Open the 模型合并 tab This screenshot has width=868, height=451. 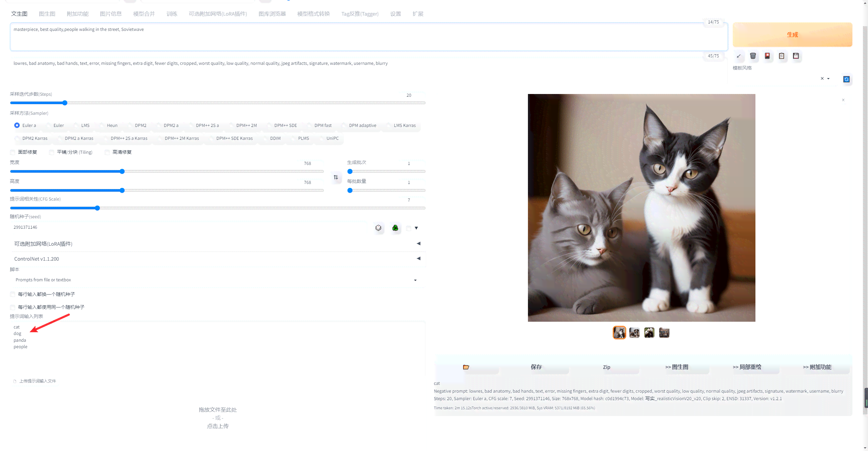point(144,14)
